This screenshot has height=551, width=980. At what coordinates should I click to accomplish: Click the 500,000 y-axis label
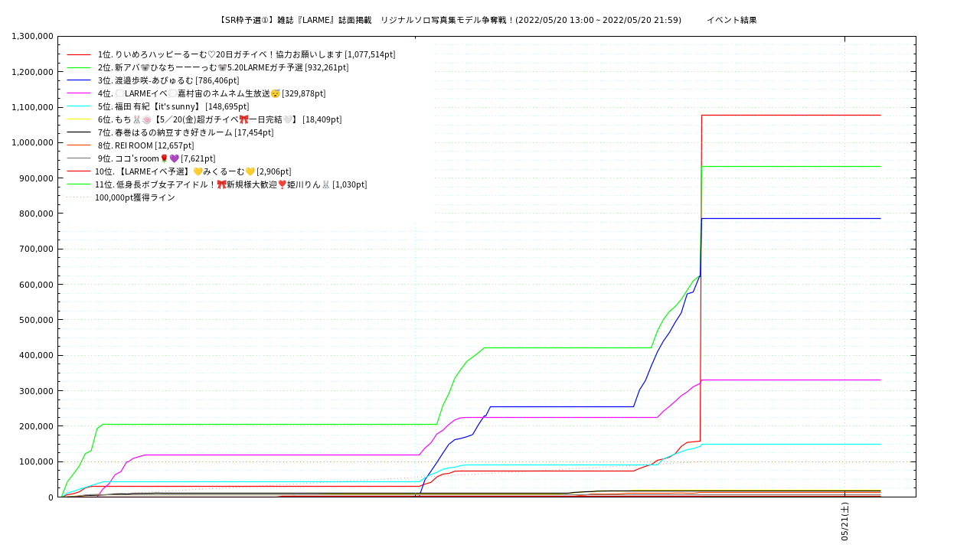click(36, 320)
